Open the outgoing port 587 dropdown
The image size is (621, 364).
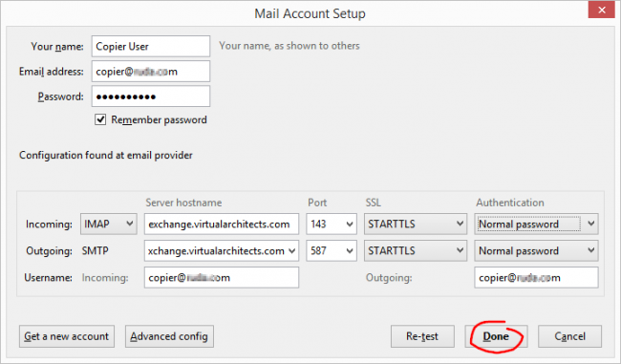[332, 250]
